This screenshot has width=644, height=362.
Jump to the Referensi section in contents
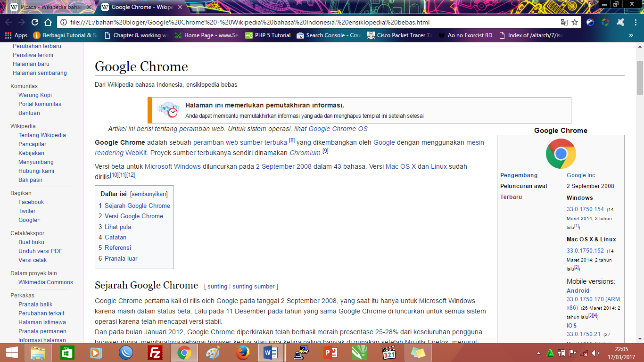(x=118, y=247)
